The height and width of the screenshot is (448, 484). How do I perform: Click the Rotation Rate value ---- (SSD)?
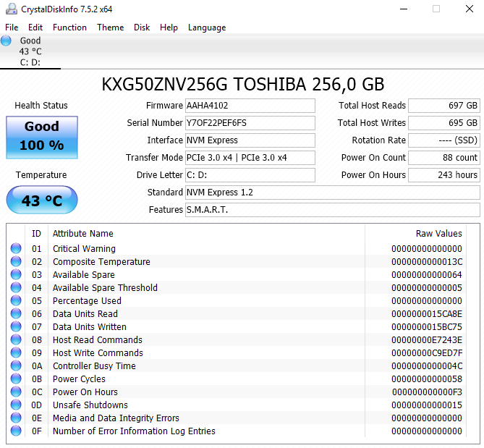click(x=444, y=140)
